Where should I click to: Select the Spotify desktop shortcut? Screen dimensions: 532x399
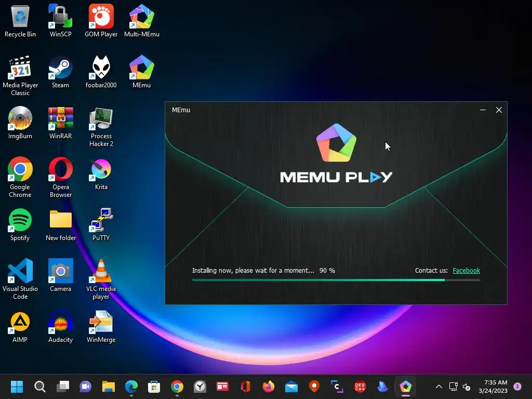tap(20, 224)
